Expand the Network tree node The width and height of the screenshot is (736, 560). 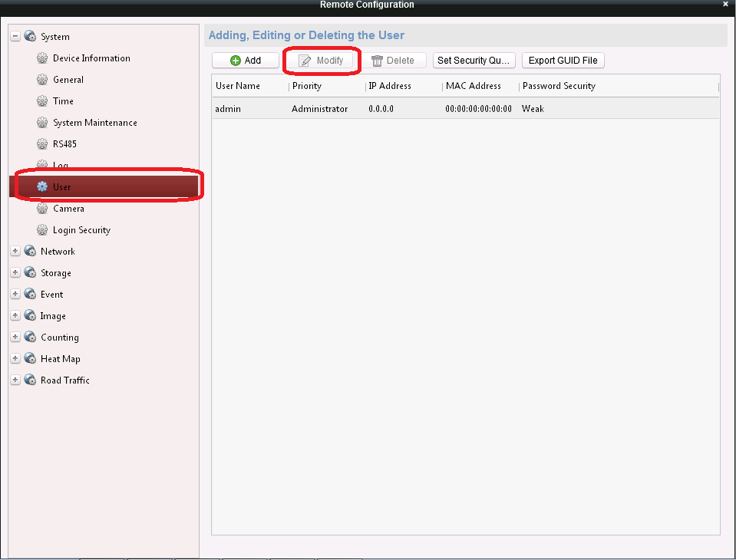tap(15, 252)
